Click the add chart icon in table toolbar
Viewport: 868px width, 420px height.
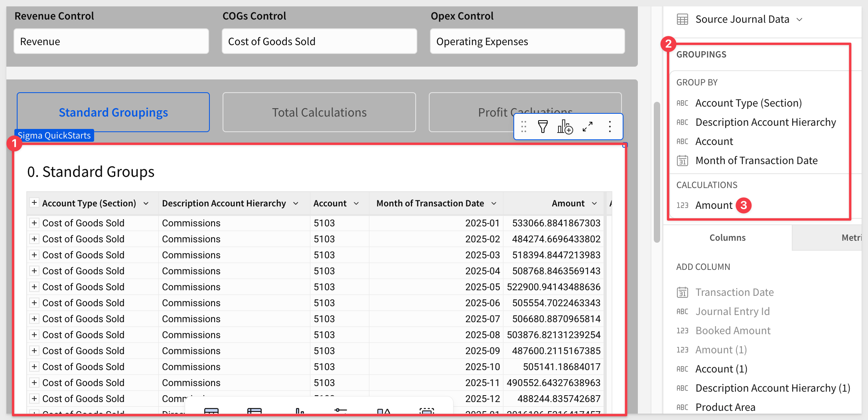565,127
